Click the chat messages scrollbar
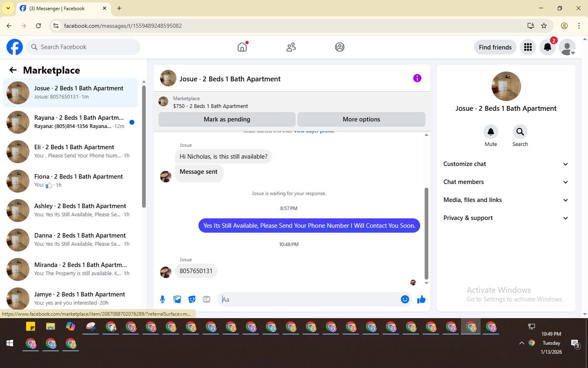This screenshot has width=588, height=368. [x=426, y=233]
